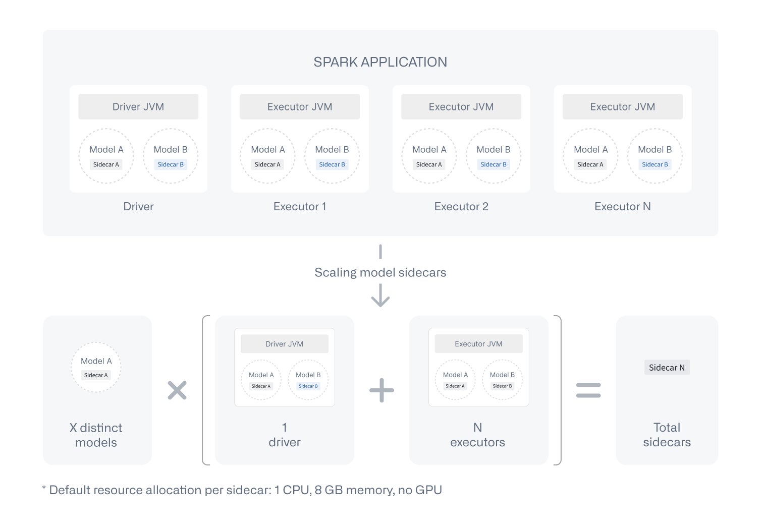Select the Sidecar A tag in Executor 2

click(429, 164)
